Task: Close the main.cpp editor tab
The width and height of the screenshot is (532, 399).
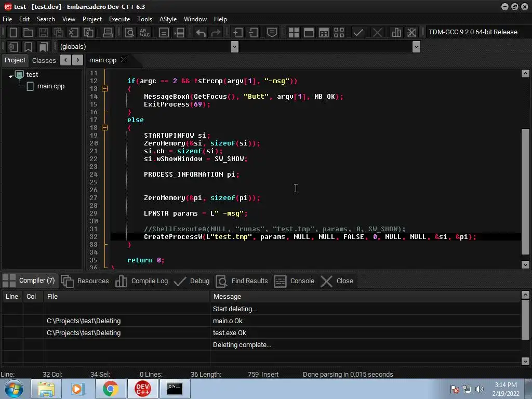Action: 124,60
